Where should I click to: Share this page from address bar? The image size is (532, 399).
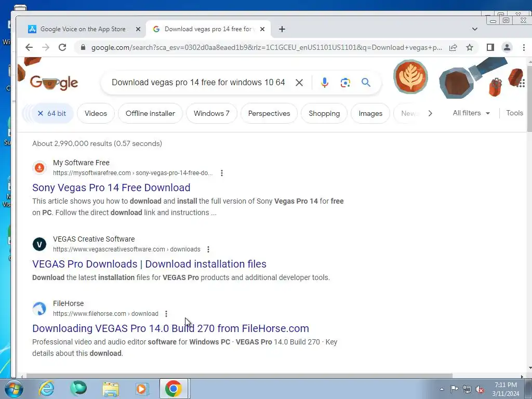(453, 47)
